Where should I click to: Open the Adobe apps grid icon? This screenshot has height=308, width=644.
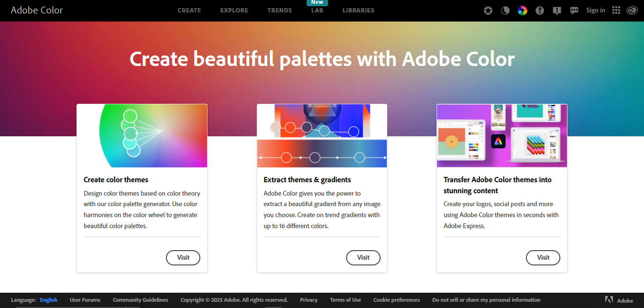616,10
